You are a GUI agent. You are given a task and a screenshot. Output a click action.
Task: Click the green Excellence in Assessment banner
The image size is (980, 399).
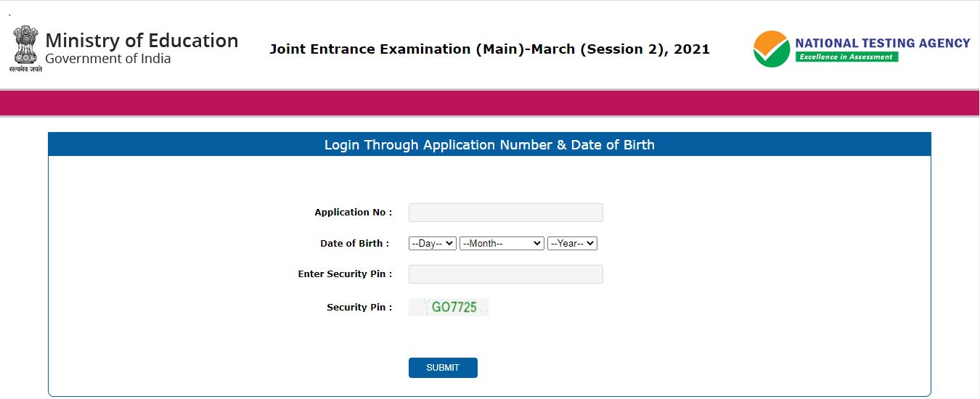[846, 57]
